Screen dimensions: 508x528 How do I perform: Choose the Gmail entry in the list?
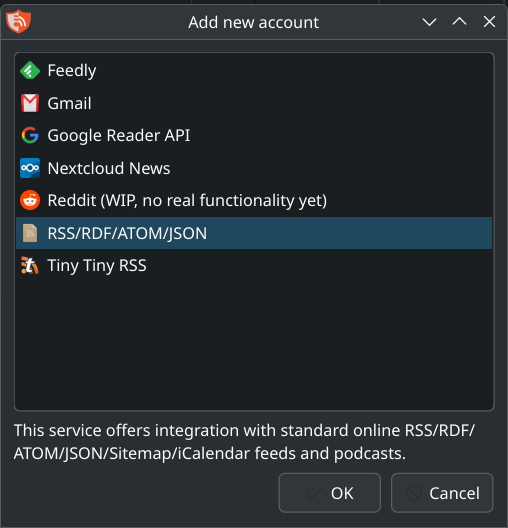pyautogui.click(x=254, y=103)
